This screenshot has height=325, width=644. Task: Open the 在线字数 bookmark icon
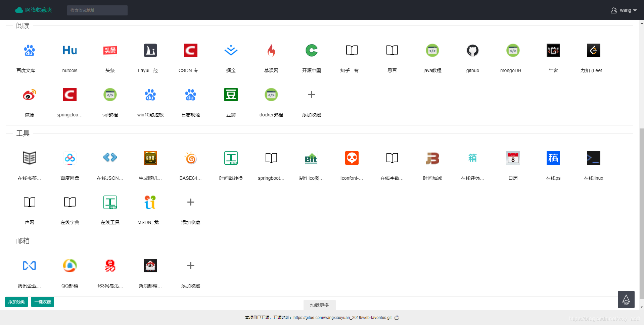[392, 158]
